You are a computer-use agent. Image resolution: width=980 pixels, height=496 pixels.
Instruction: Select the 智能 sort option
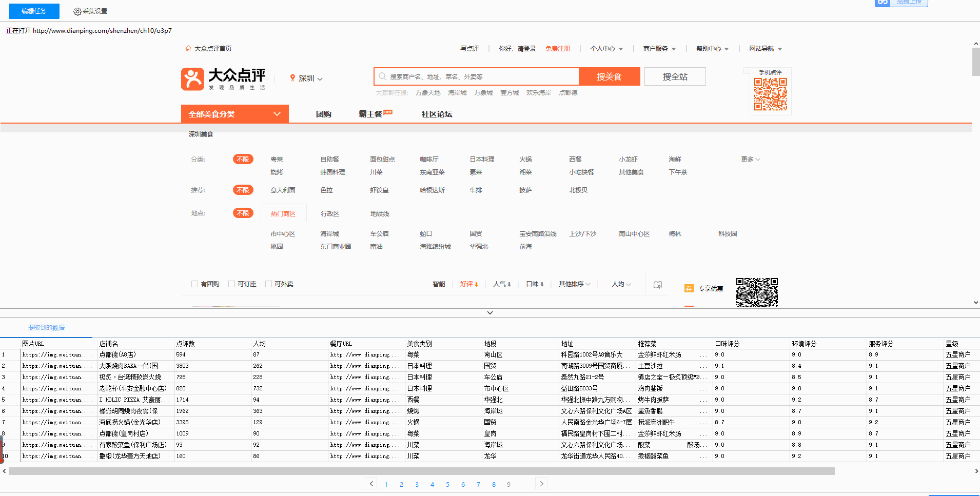tap(439, 284)
